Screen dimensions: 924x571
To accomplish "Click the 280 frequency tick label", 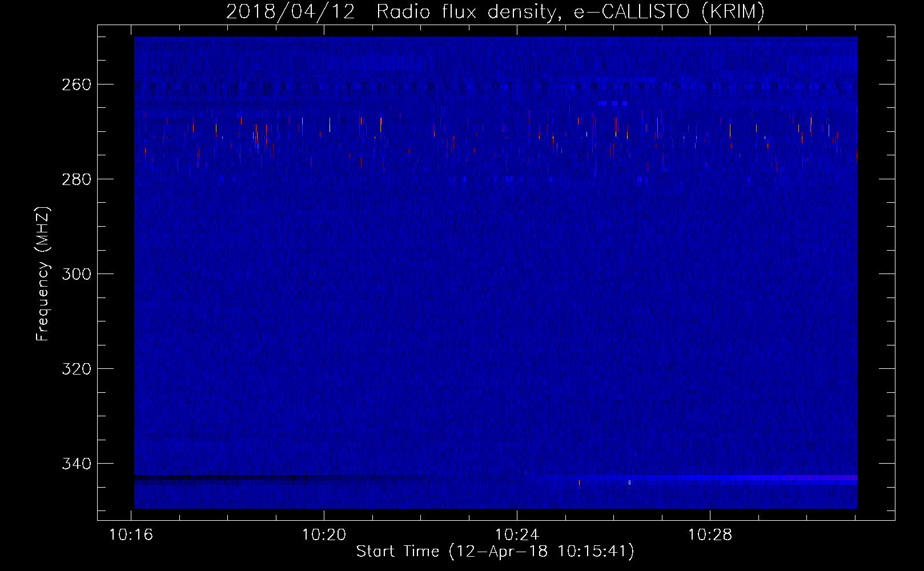I will click(77, 179).
